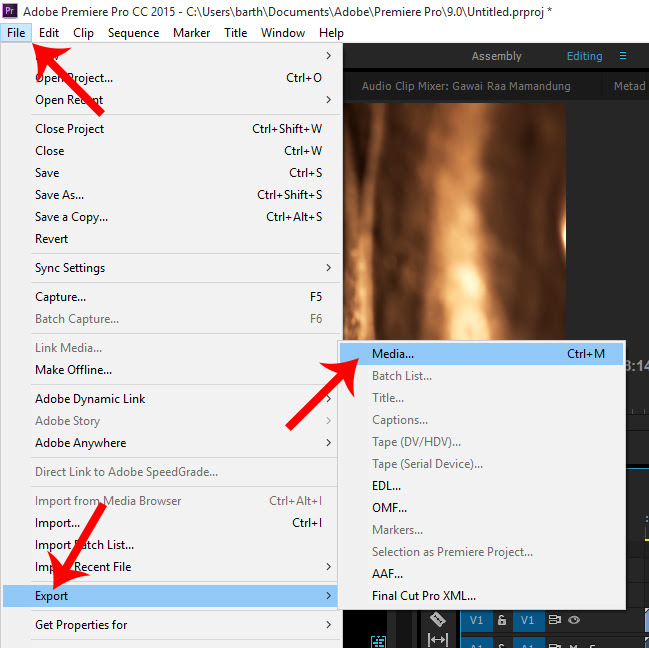
Task: Click Selection as Premiere Project... option
Action: click(x=481, y=552)
